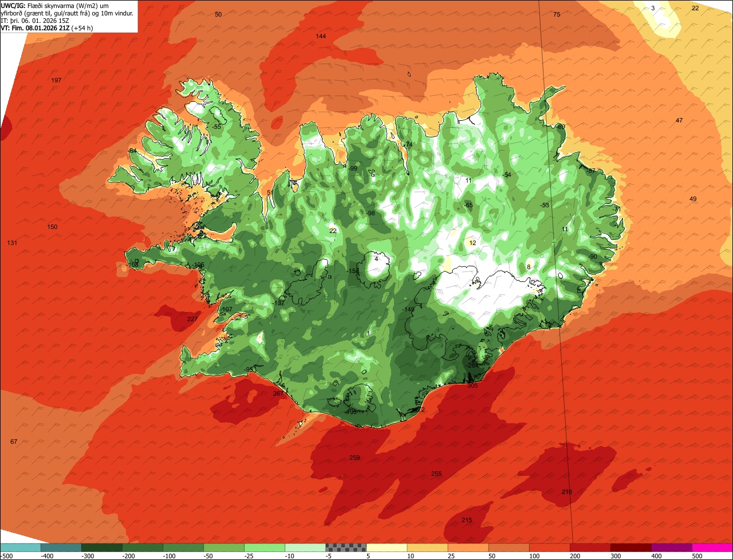Click the map value '150'
Viewport: 733px width, 560px height.
coord(52,227)
